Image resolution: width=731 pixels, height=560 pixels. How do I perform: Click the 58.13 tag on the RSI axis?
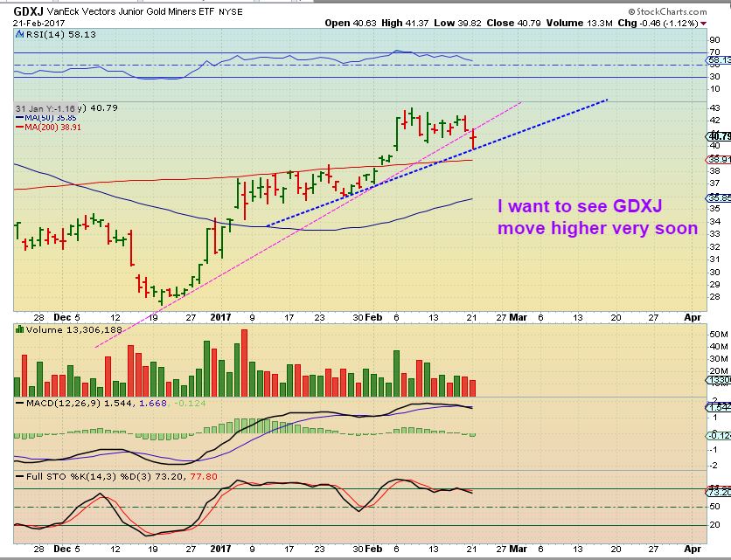point(719,60)
